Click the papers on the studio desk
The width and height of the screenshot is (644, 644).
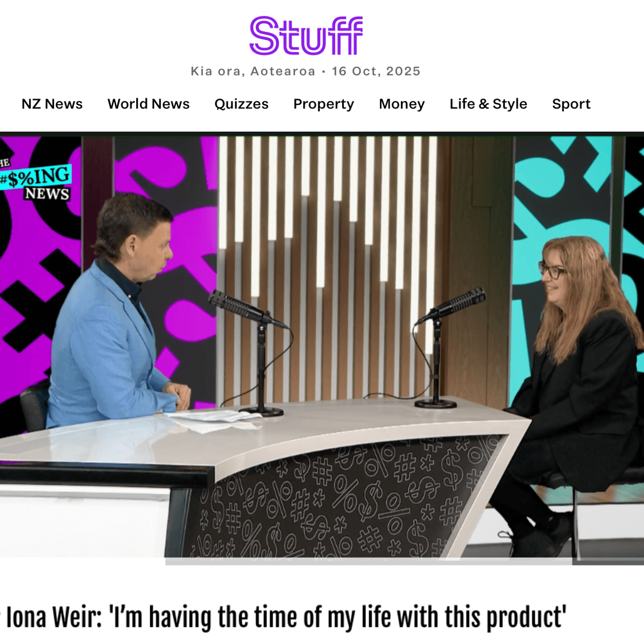pos(212,418)
